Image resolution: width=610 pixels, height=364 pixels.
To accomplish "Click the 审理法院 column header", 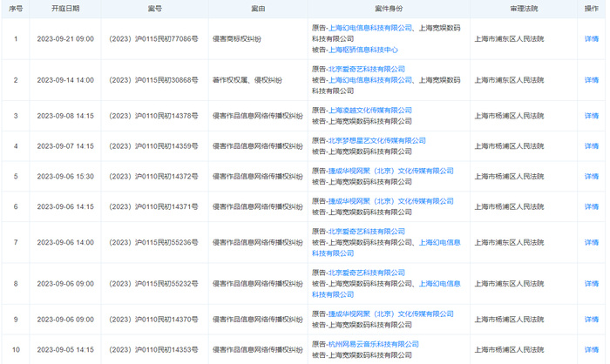I will point(524,9).
